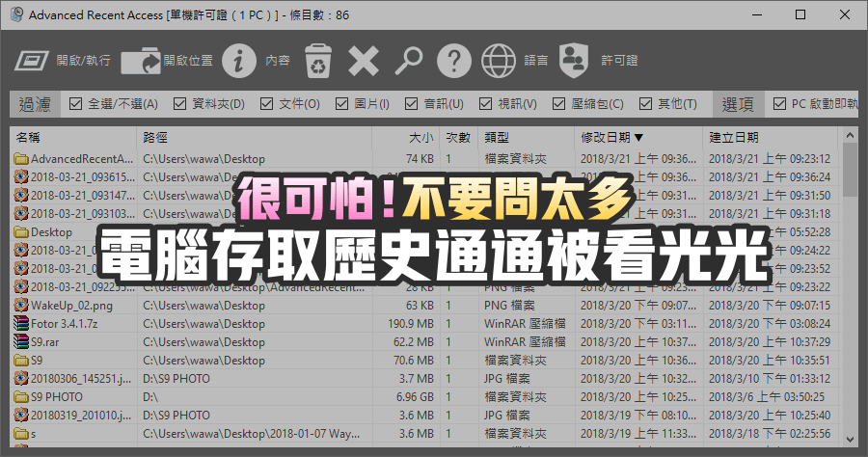Viewport: 868px width, 457px height.
Task: Sort by the Size (大小) column header
Action: click(406, 137)
